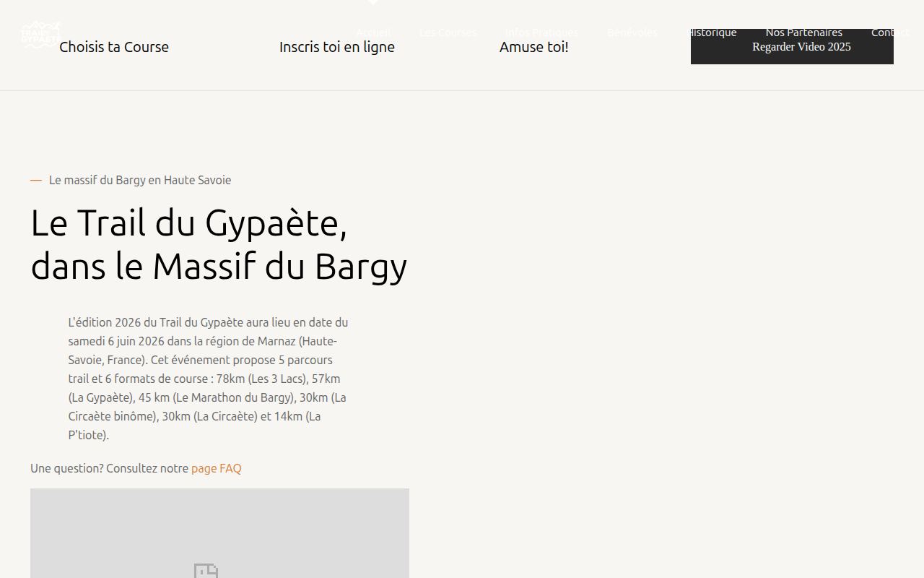The width and height of the screenshot is (924, 578).
Task: Click the white triangle marker at top
Action: [372, 2]
